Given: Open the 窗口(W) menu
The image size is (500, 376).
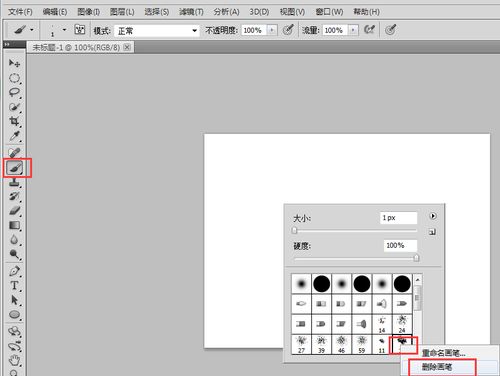Looking at the screenshot, I should [329, 12].
